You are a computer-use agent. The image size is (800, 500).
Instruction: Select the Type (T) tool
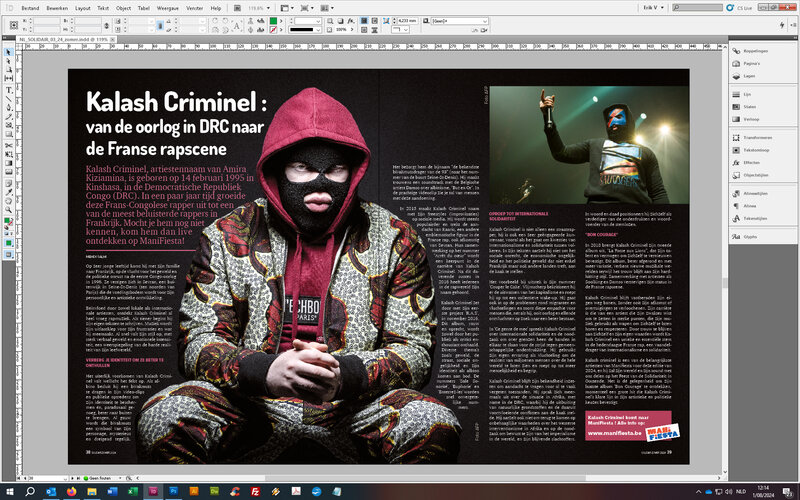coord(9,90)
